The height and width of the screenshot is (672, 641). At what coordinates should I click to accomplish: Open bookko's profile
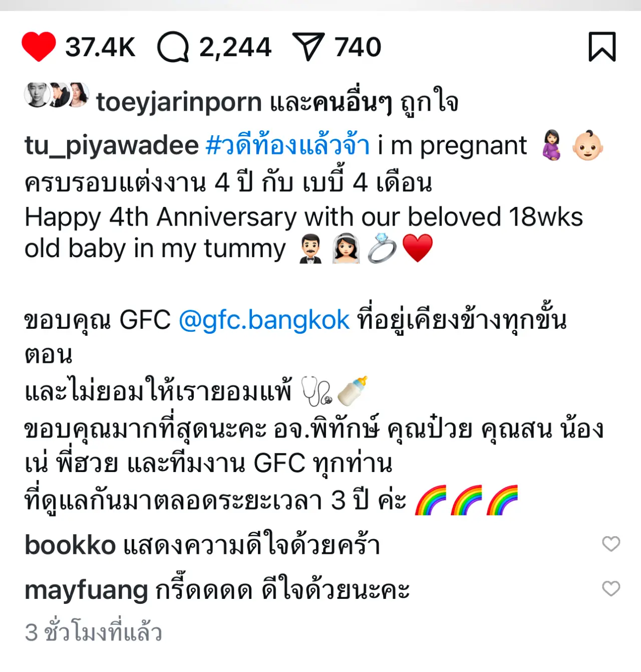click(70, 545)
